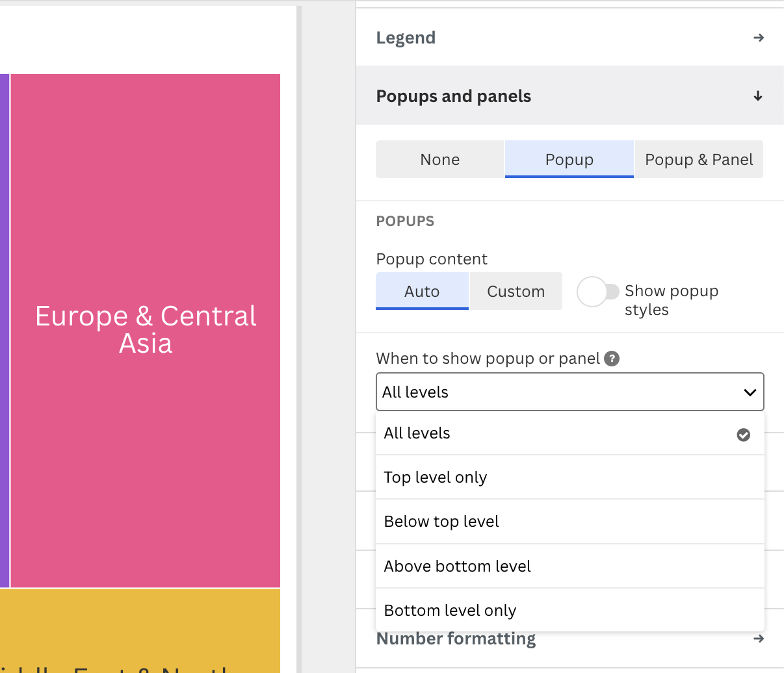Pick Above bottom level from list
This screenshot has height=673, width=784.
(457, 566)
